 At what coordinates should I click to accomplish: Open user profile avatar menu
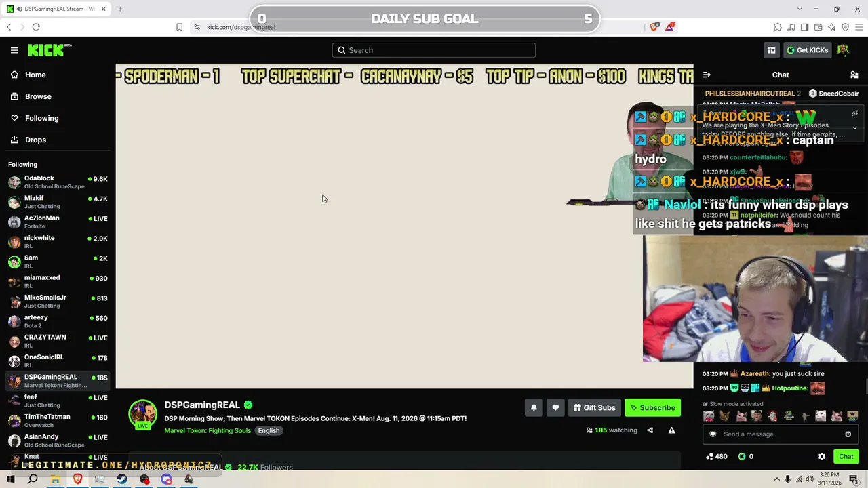click(844, 50)
